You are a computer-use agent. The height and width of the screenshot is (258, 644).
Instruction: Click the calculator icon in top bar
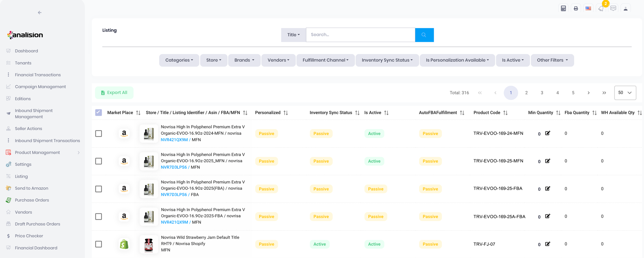(563, 8)
